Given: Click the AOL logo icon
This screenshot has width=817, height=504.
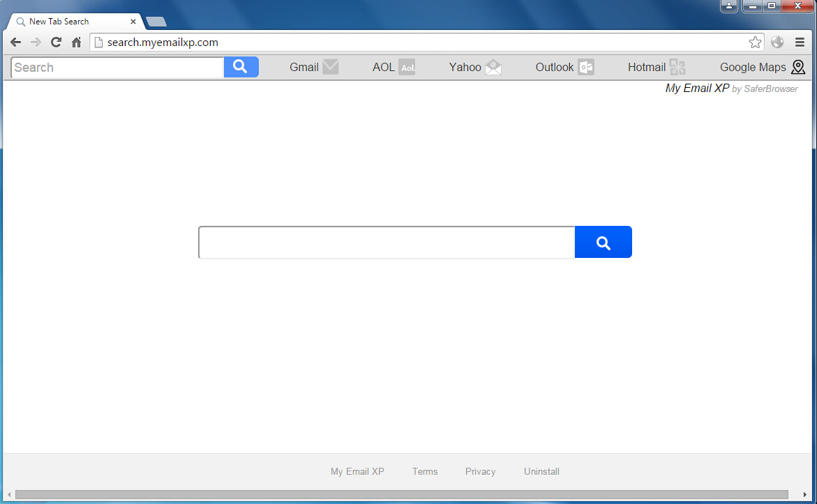Looking at the screenshot, I should click(407, 67).
